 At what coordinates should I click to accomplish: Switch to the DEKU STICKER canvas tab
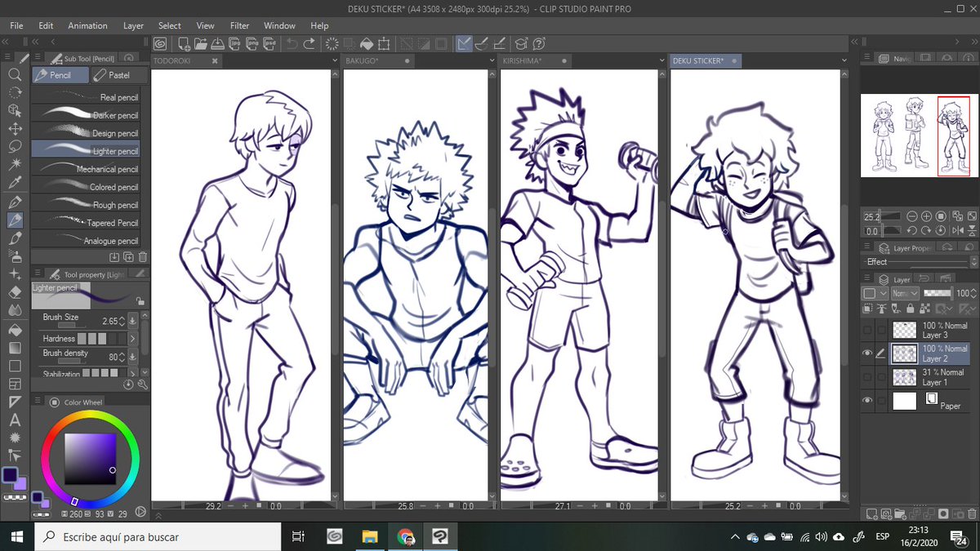(x=704, y=61)
